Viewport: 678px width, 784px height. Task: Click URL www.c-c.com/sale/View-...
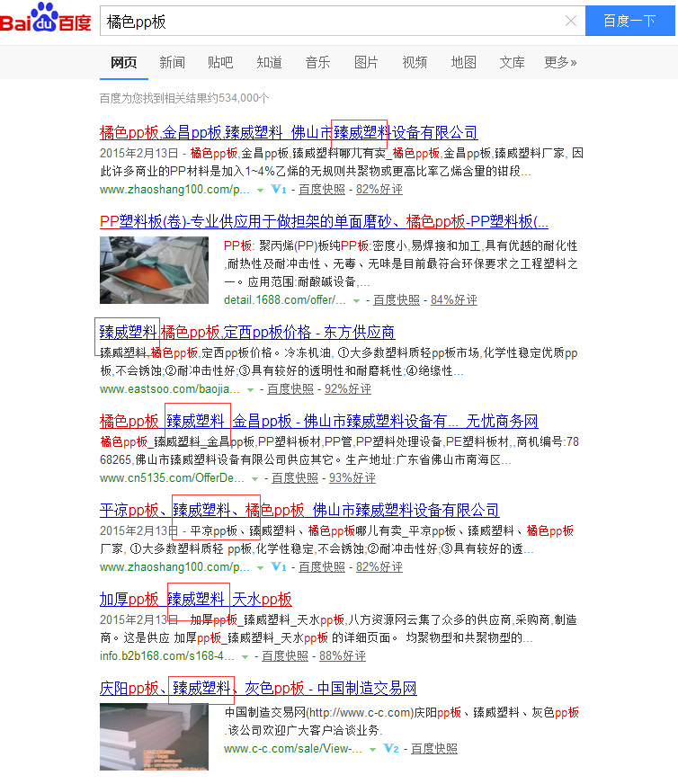(293, 749)
